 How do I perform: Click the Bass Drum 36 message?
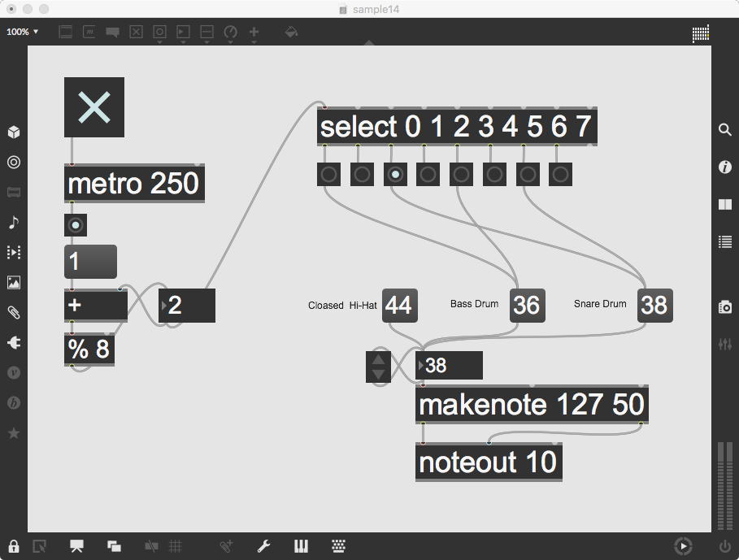[x=528, y=306]
